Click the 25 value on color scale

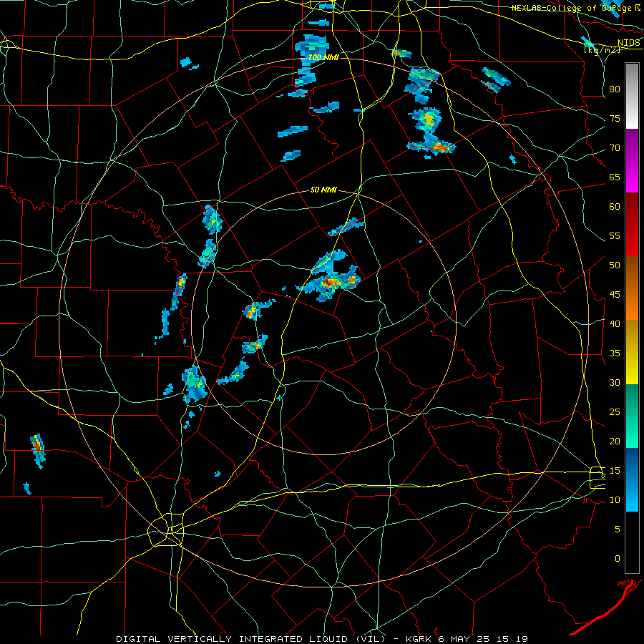[x=615, y=412]
